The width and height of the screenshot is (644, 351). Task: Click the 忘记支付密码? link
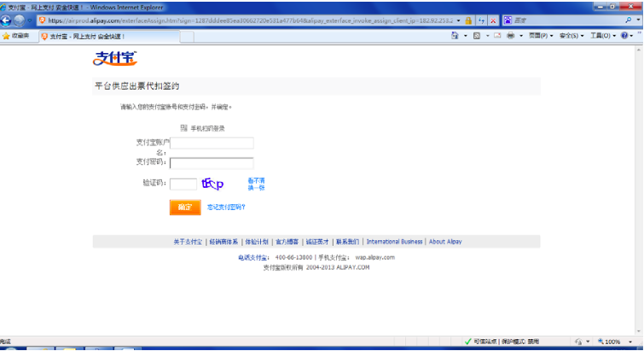[226, 208]
